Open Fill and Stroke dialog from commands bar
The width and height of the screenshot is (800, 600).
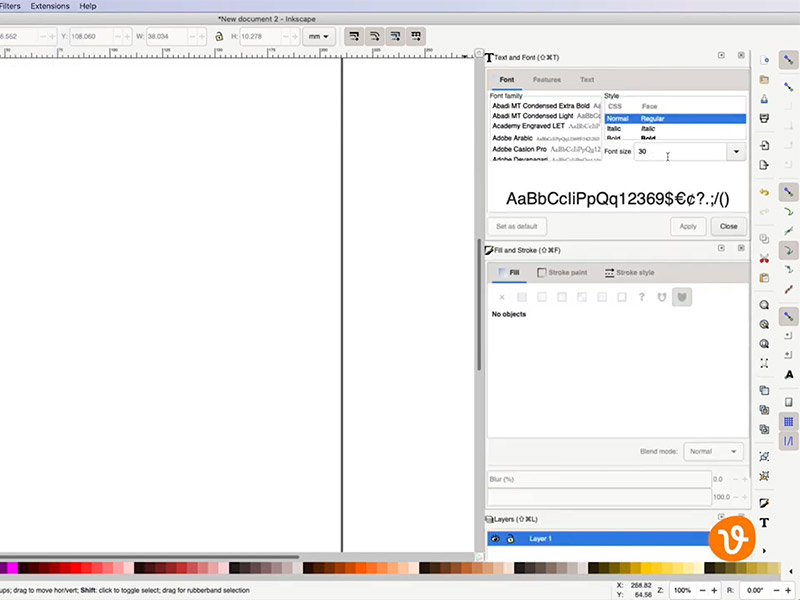tap(764, 503)
